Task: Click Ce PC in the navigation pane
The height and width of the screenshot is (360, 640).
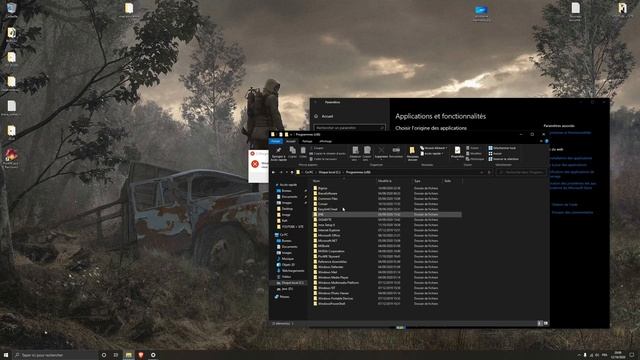Action: click(284, 235)
